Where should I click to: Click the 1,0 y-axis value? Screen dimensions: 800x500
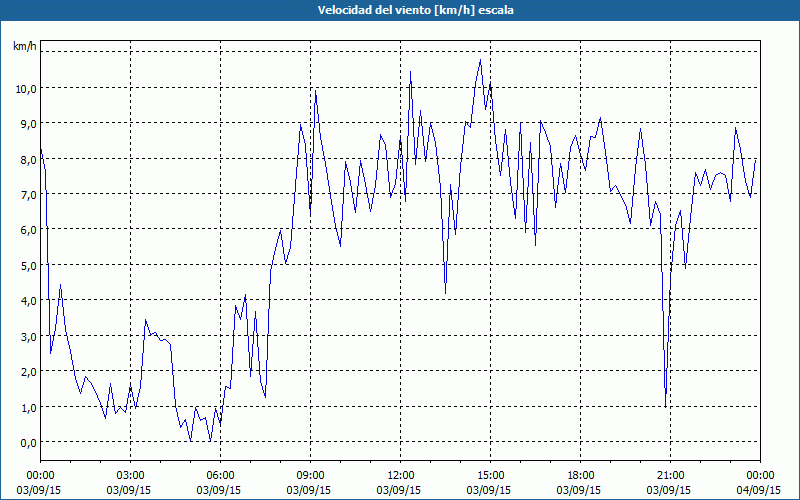(29, 407)
